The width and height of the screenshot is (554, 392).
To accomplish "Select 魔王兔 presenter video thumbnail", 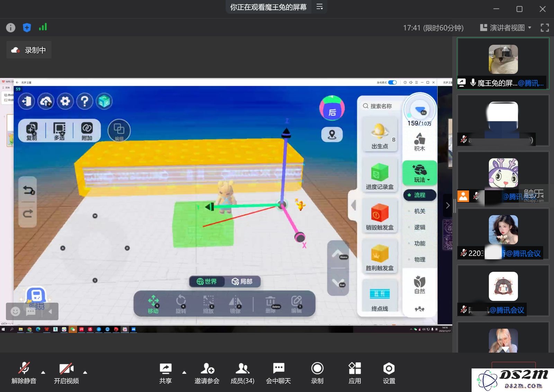I will pyautogui.click(x=503, y=63).
